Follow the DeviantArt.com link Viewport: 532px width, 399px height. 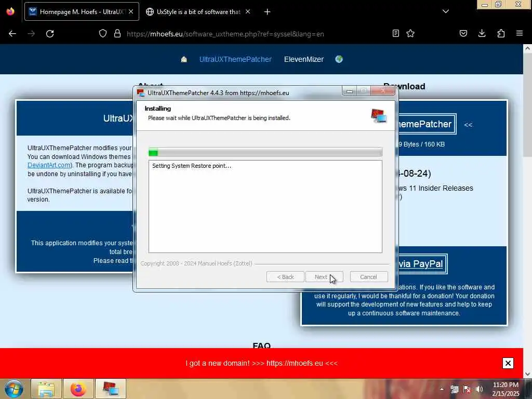[49, 165]
